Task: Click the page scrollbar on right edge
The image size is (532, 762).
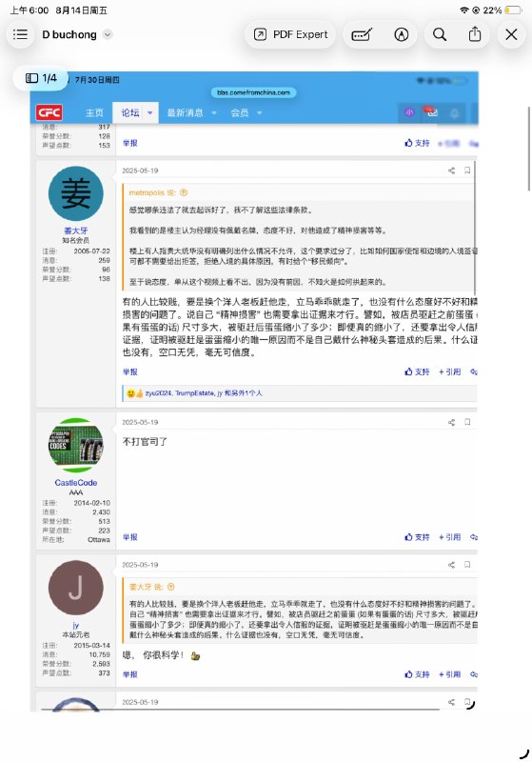Action: pyautogui.click(x=529, y=149)
